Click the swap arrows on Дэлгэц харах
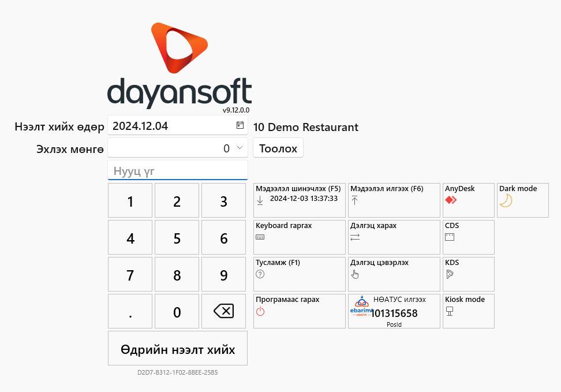Image resolution: width=561 pixels, height=392 pixels. pyautogui.click(x=355, y=237)
